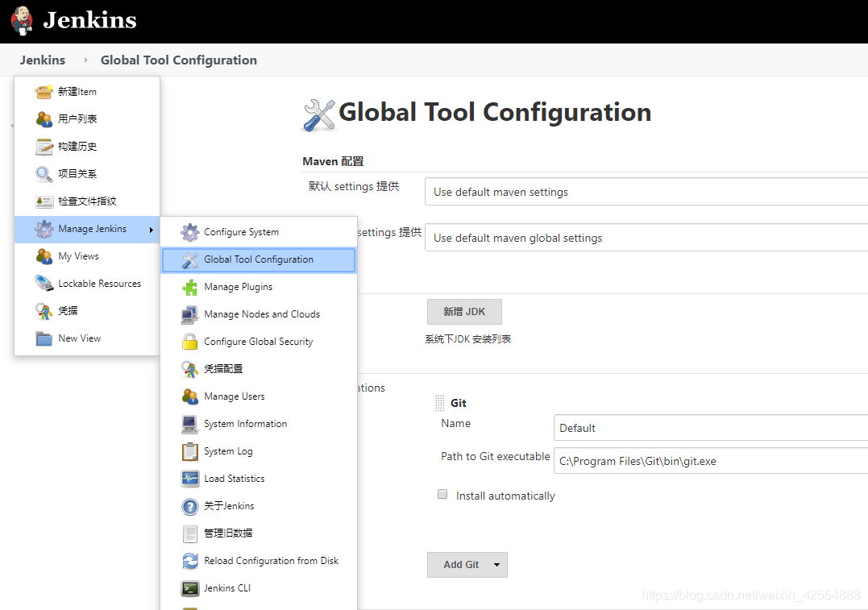The height and width of the screenshot is (610, 868).
Task: Click the 凭据配置 key icon
Action: point(190,369)
